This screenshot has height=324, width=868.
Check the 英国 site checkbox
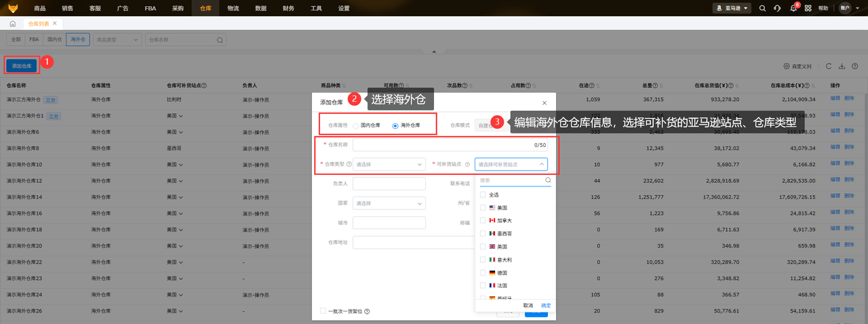(x=483, y=246)
